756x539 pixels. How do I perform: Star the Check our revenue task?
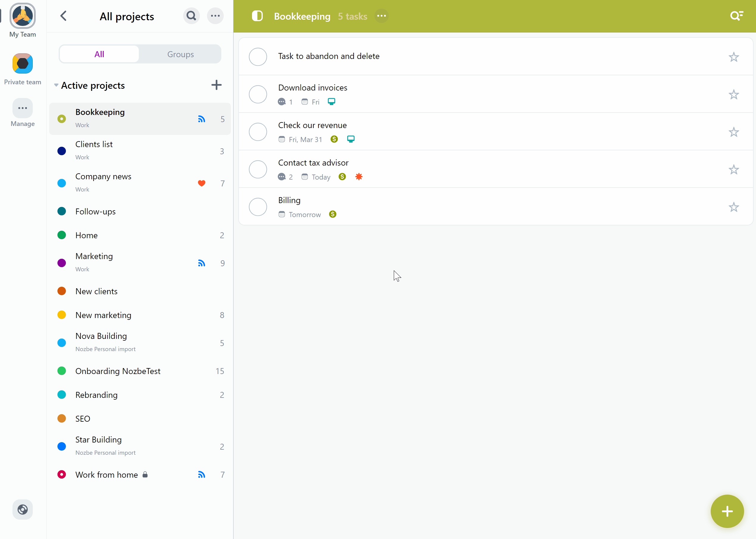pos(734,132)
